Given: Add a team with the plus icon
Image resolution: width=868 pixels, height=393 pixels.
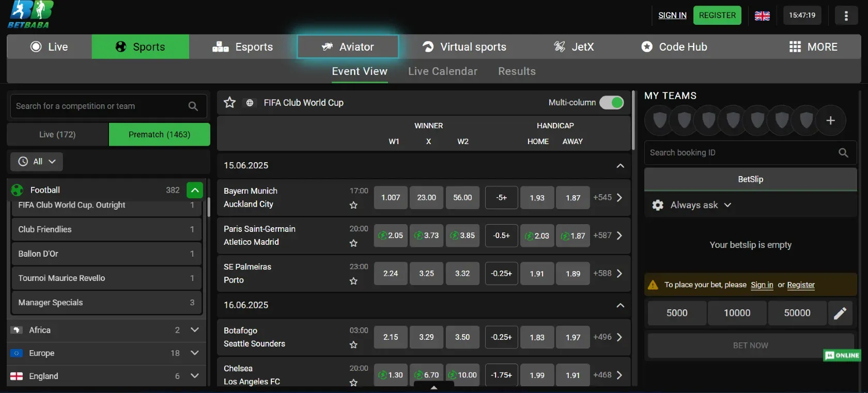Looking at the screenshot, I should pos(831,120).
